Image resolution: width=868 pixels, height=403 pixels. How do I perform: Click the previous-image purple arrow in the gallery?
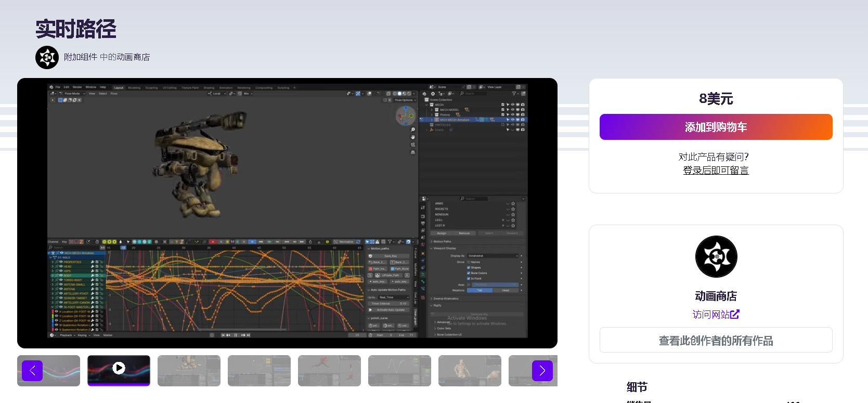(x=32, y=371)
